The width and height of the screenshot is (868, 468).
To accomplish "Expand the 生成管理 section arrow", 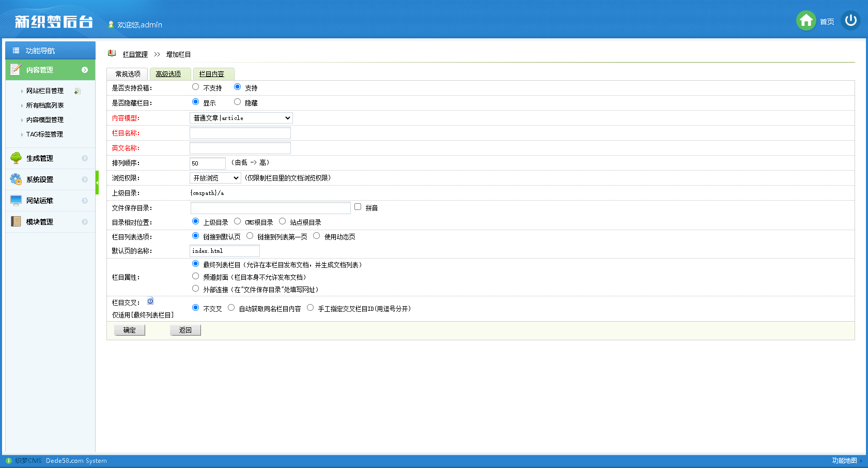I will click(x=85, y=158).
